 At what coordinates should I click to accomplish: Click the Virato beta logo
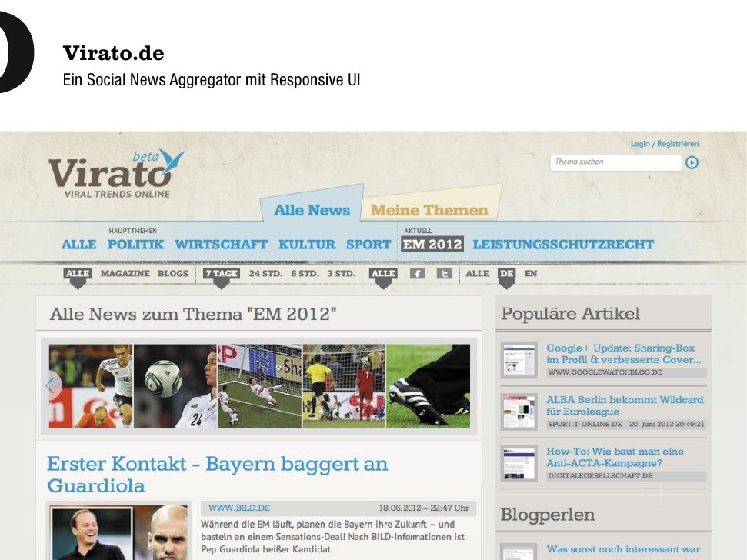click(116, 173)
